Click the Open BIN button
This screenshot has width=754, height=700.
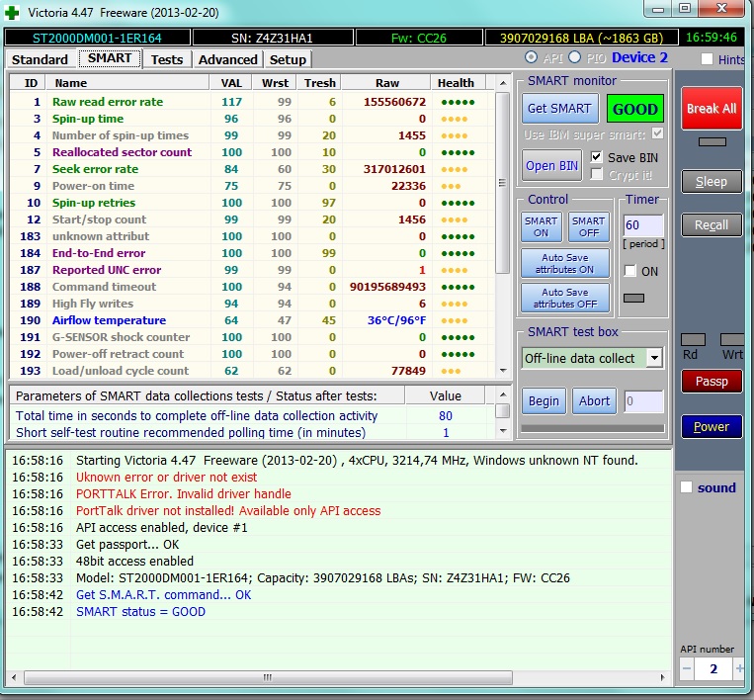(x=551, y=165)
